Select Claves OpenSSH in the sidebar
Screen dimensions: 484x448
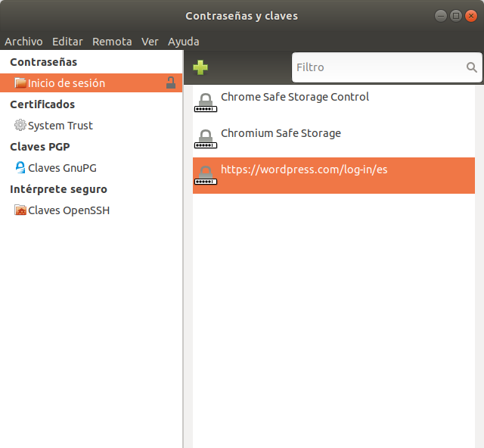[69, 210]
